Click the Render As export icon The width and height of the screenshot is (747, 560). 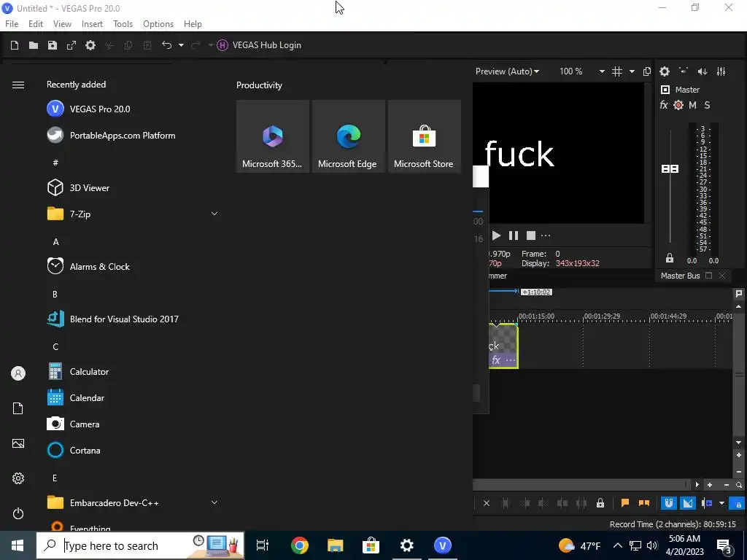pyautogui.click(x=71, y=45)
